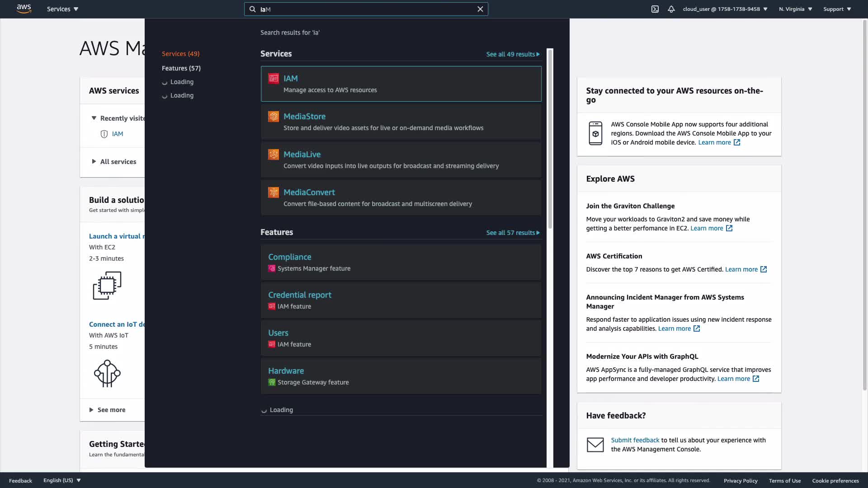Image resolution: width=868 pixels, height=488 pixels.
Task: Select Services (49) filter category
Action: pyautogui.click(x=180, y=54)
